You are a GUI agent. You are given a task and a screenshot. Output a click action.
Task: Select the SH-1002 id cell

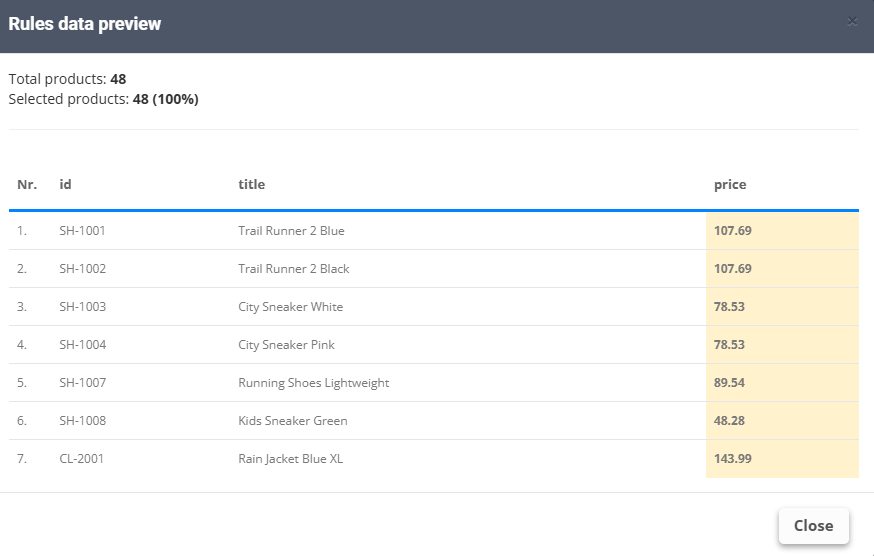(x=82, y=269)
